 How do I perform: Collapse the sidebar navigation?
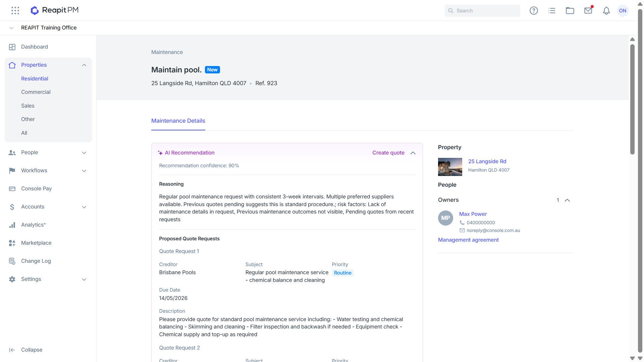(26, 350)
